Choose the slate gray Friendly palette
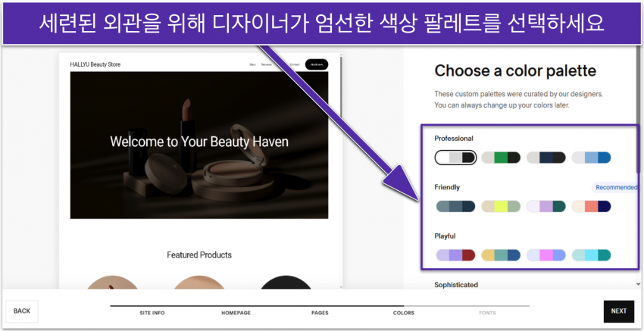The width and height of the screenshot is (644, 331). tap(455, 206)
